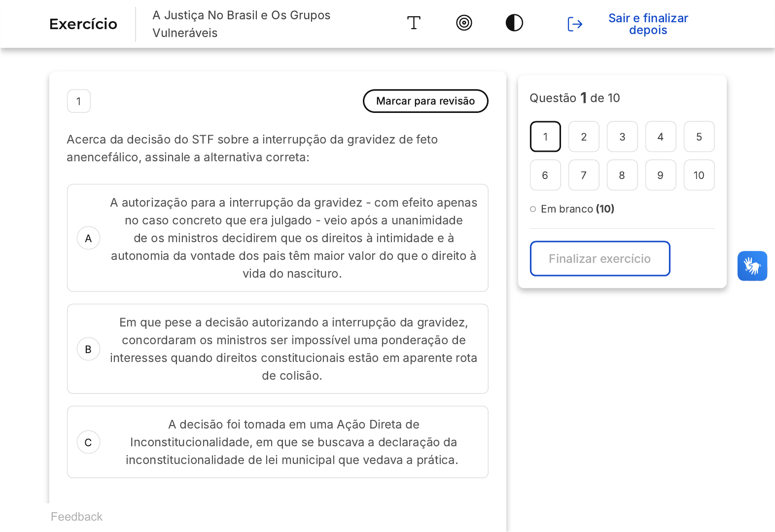Viewport: 775px width, 532px height.
Task: Open the sign language accessibility widget
Action: pos(752,266)
